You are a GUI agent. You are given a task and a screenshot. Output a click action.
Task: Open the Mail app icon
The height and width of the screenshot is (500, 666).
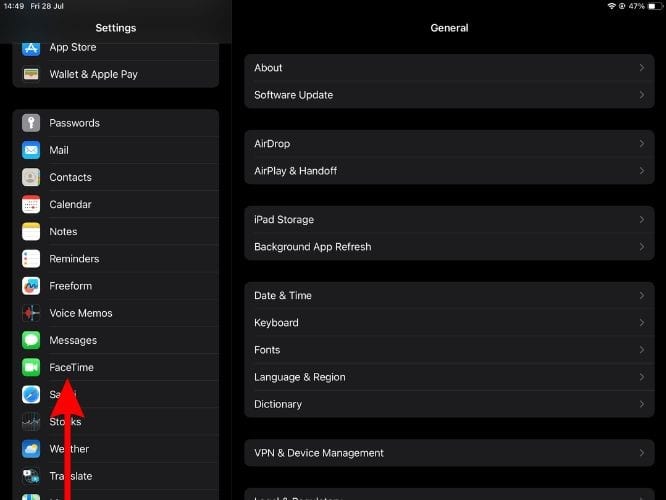(x=31, y=150)
